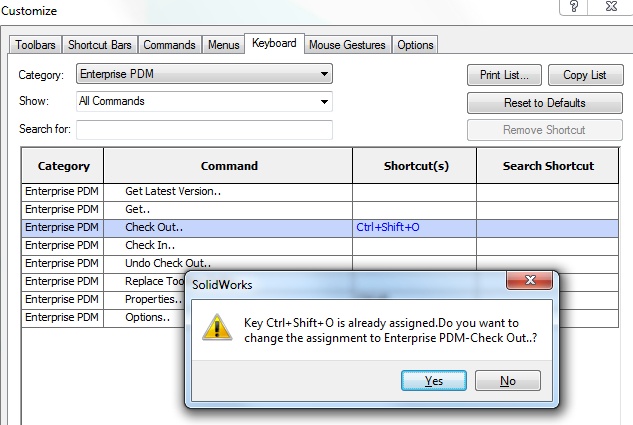Click the Print List button
The width and height of the screenshot is (633, 425).
tap(504, 75)
